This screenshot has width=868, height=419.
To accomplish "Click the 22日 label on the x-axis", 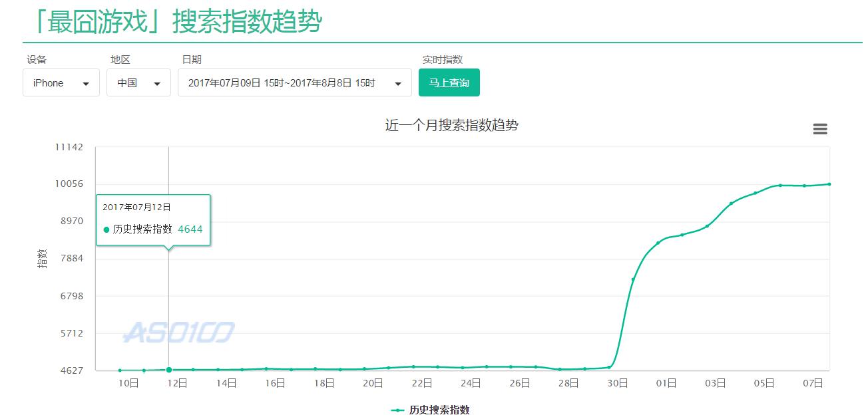I will [421, 383].
